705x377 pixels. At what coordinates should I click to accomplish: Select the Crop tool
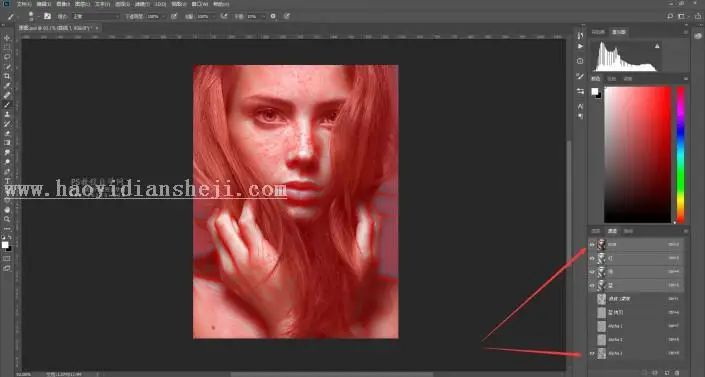coord(7,76)
